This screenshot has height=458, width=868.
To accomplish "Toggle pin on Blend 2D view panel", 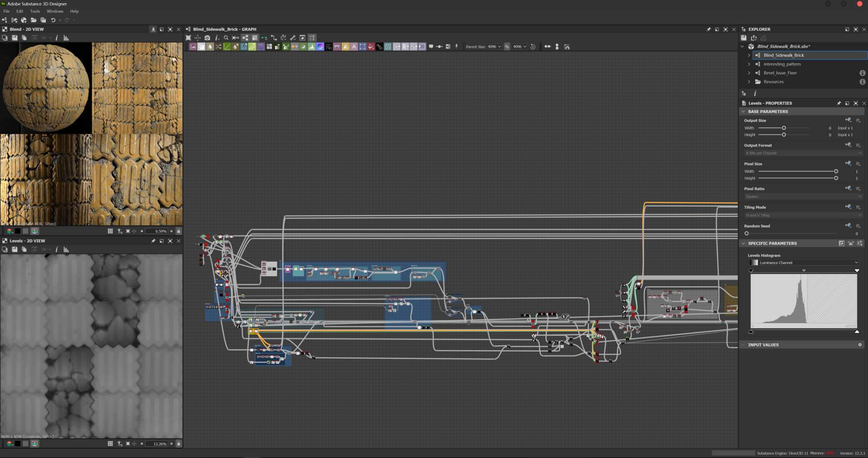I will 153,30.
